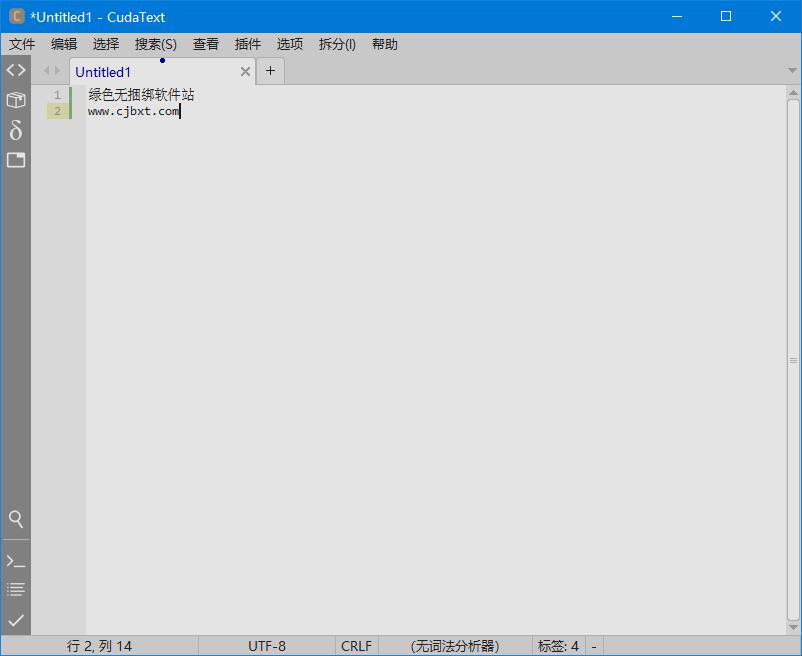Open the 选项 menu
802x656 pixels.
click(x=289, y=44)
